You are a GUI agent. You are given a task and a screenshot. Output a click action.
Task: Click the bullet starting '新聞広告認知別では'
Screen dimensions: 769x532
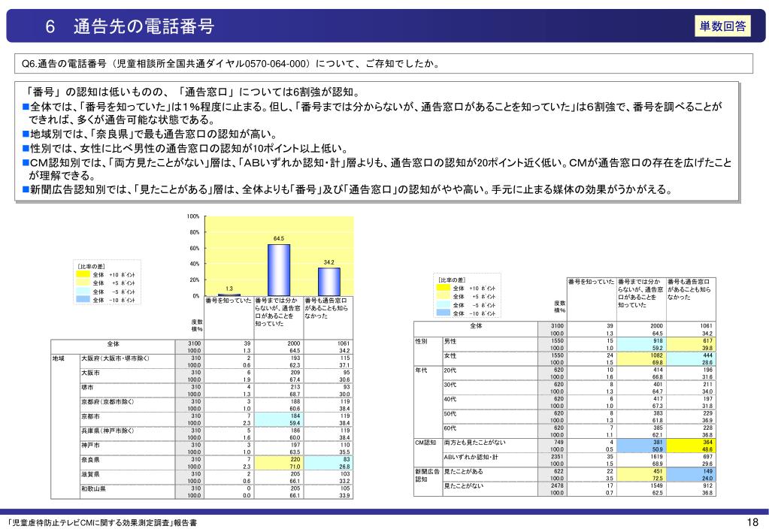pos(347,189)
